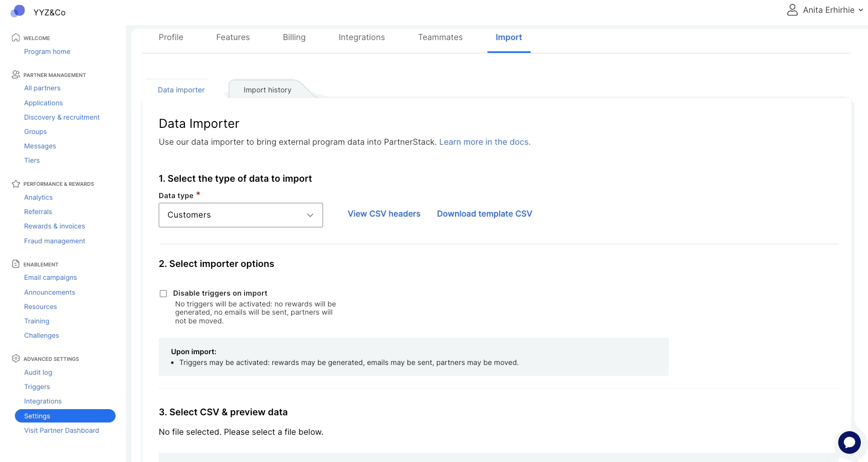Open Audit log
The width and height of the screenshot is (868, 462).
pos(38,373)
